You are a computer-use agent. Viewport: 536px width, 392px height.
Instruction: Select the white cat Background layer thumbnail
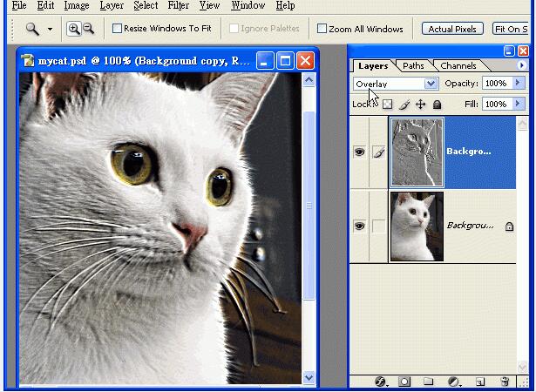[x=417, y=226]
